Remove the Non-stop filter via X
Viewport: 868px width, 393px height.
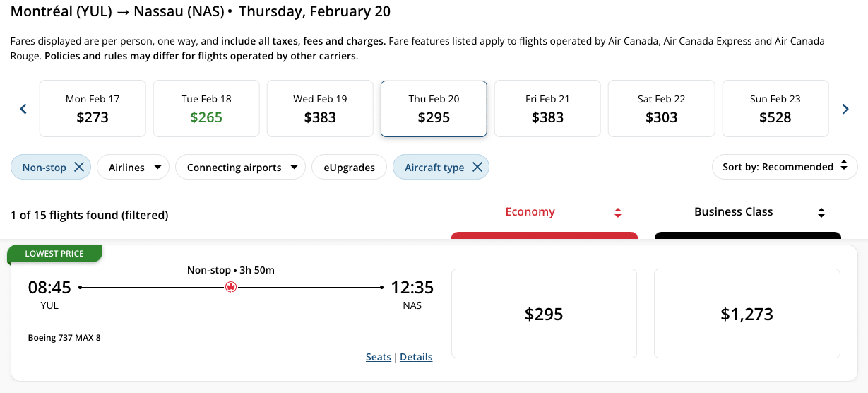tap(79, 168)
